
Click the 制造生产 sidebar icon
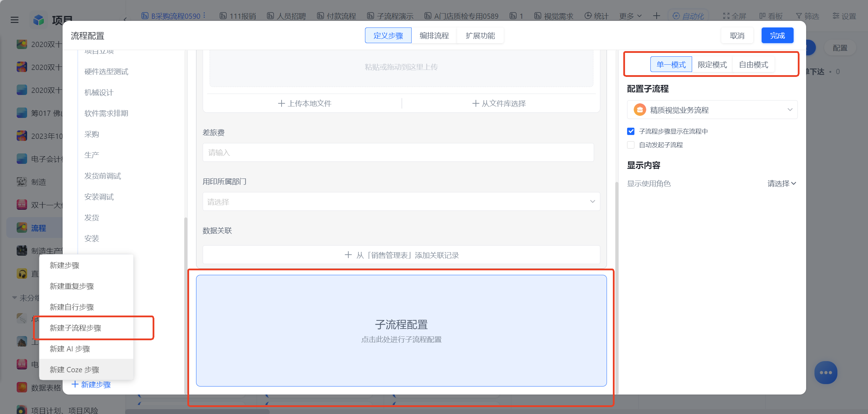pos(22,250)
